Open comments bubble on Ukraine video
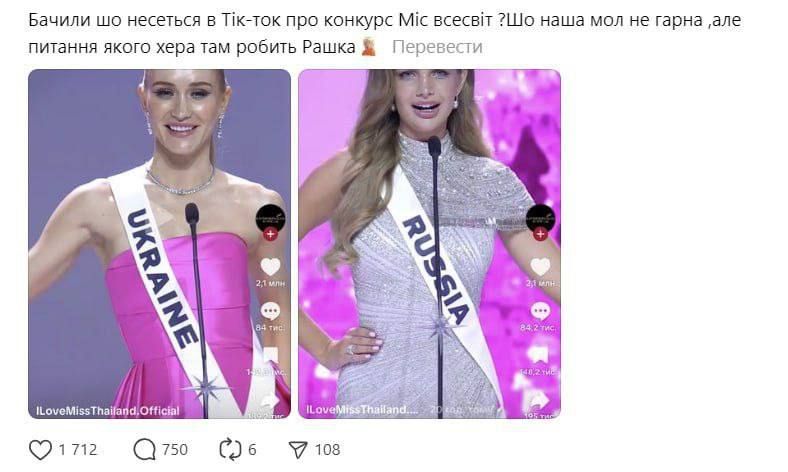Image resolution: width=788 pixels, height=472 pixels. click(270, 311)
